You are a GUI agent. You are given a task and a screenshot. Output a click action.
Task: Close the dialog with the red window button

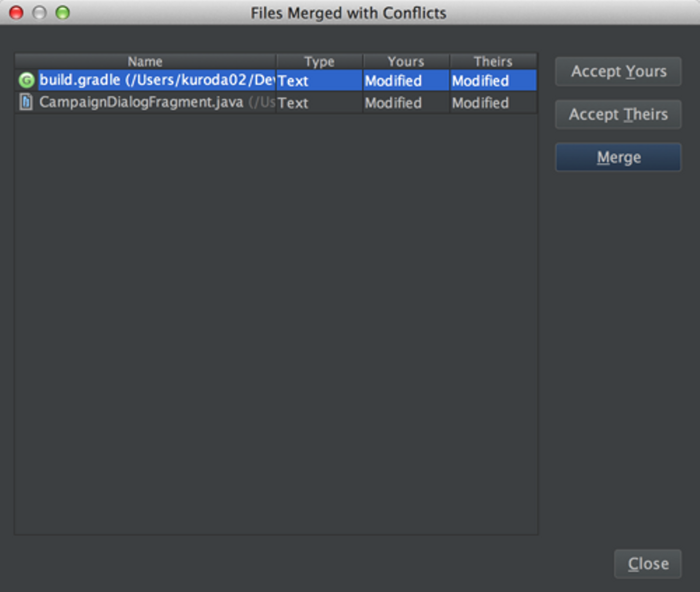pyautogui.click(x=17, y=13)
